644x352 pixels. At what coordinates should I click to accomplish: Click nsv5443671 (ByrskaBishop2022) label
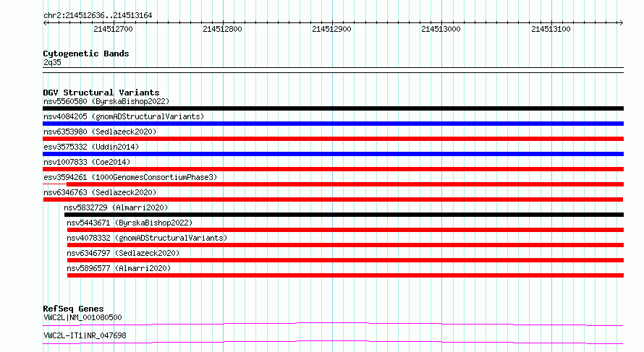130,223
